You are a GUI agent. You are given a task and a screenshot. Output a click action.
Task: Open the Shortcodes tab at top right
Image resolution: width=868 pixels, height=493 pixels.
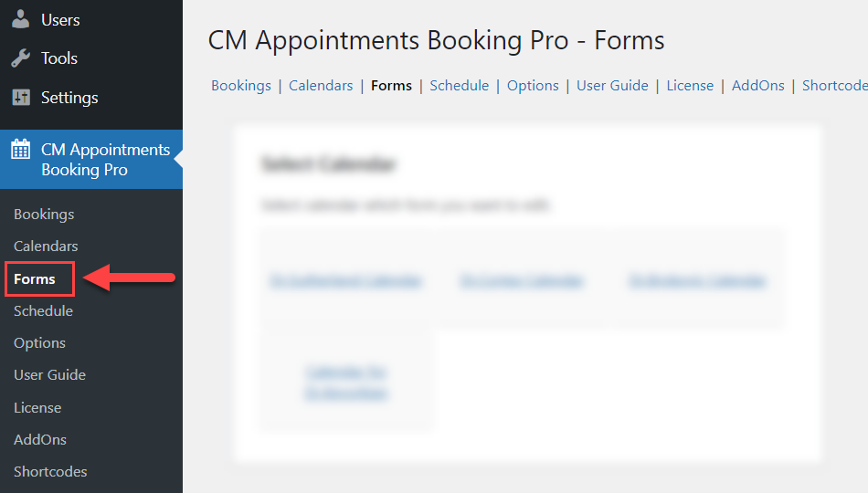[835, 86]
